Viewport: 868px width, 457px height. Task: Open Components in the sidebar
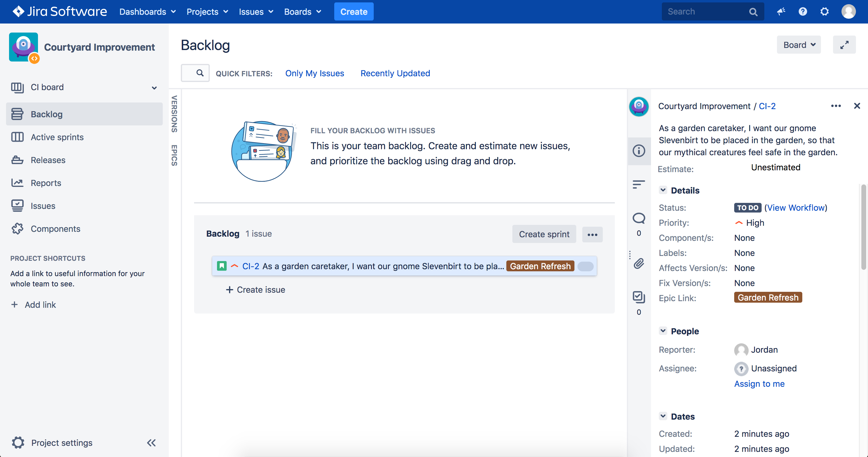84,228
